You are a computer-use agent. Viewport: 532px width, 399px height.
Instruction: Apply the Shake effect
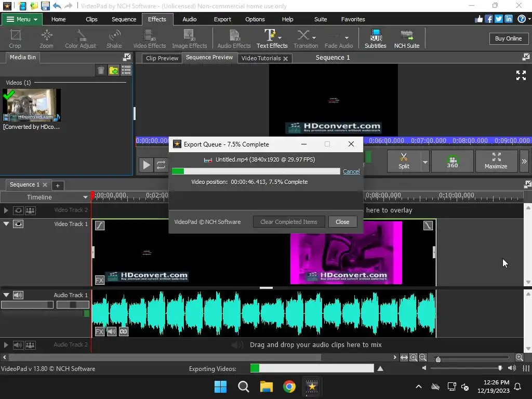tap(114, 38)
